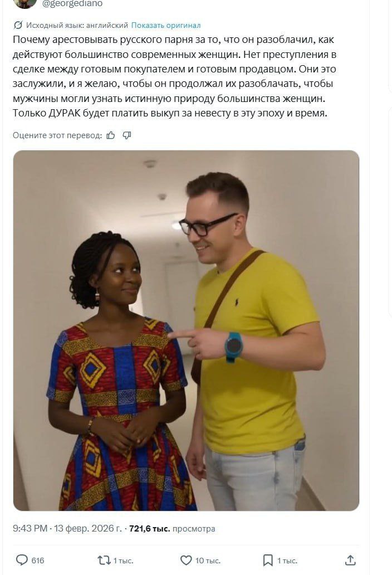The width and height of the screenshot is (392, 575).
Task: Click the 1 тыс. bookmarks count
Action: click(287, 561)
